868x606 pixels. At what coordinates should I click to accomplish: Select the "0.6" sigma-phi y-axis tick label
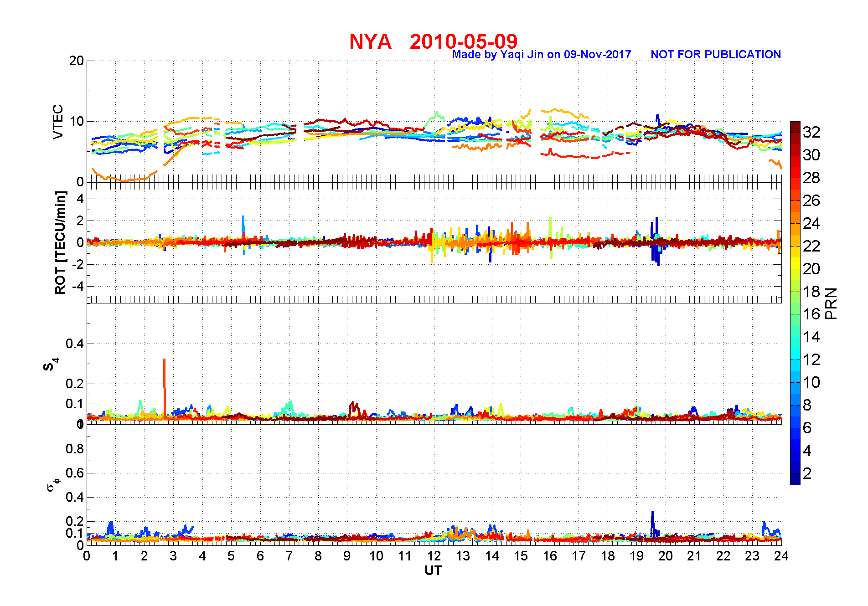pos(75,473)
